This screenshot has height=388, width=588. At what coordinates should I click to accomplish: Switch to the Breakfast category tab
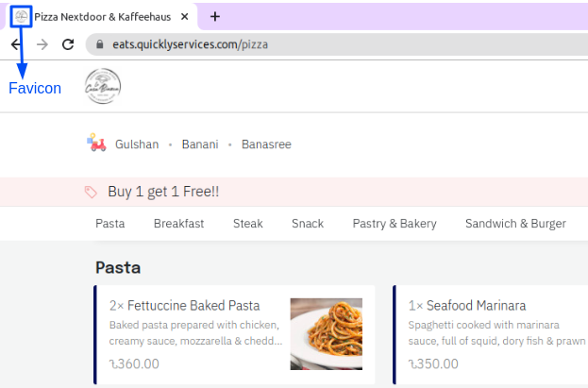coord(178,224)
